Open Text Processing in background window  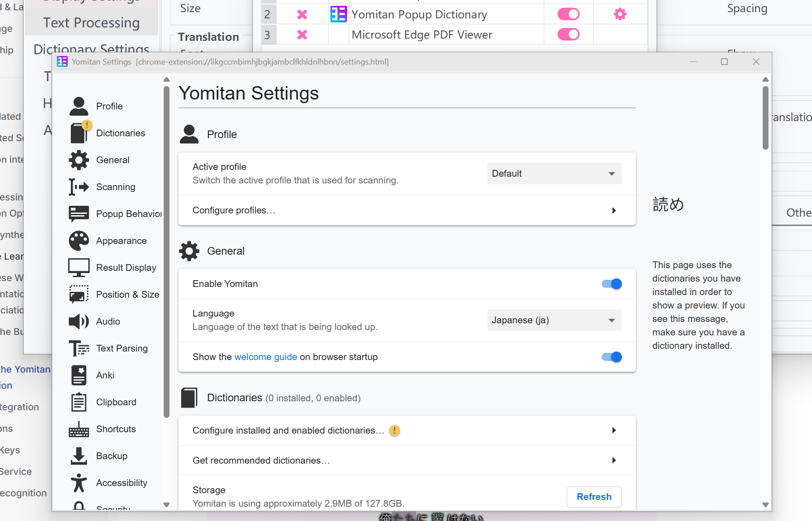point(91,22)
